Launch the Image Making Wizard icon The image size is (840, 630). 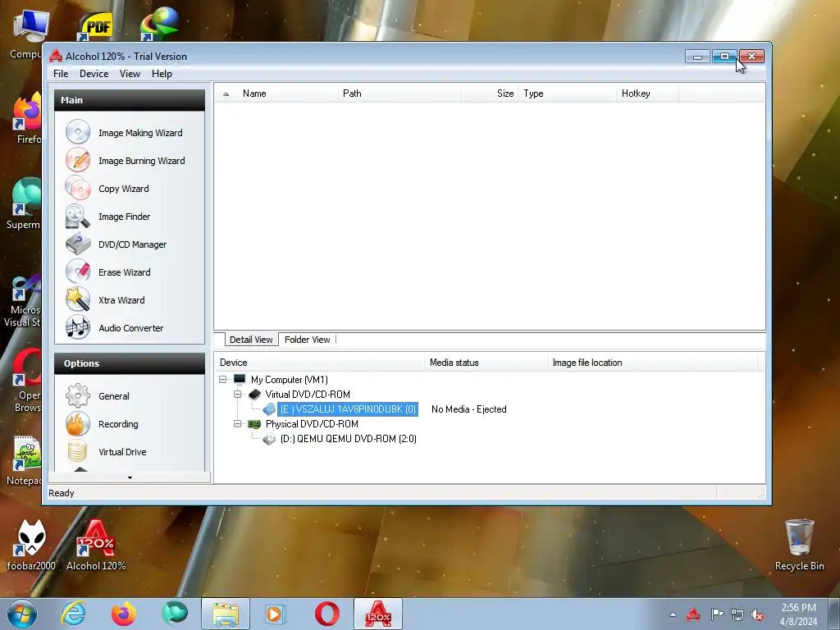tap(78, 132)
